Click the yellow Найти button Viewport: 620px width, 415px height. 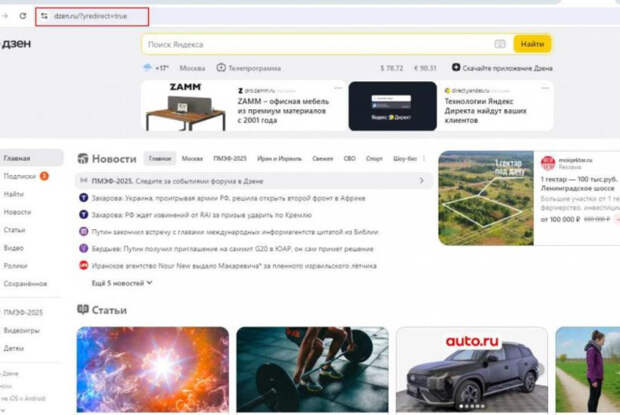[532, 44]
